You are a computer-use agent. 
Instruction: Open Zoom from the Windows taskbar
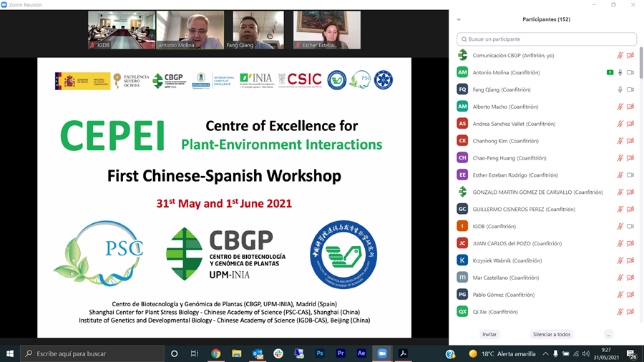point(381,353)
